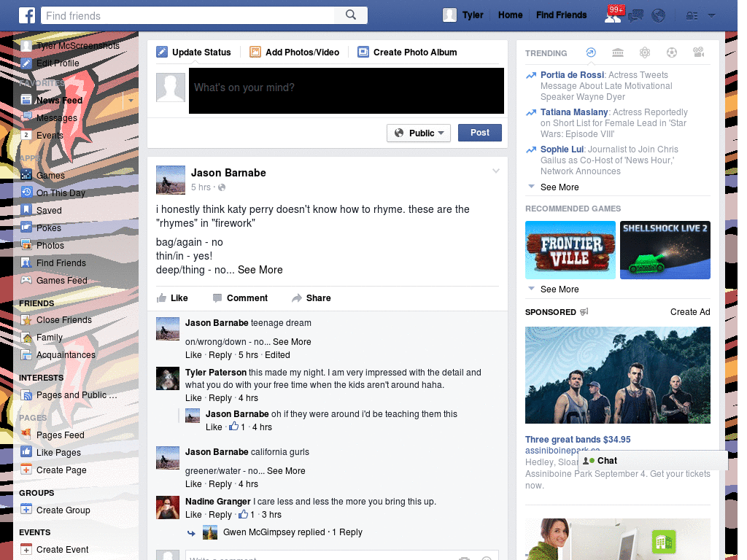Expand See More under Trending
Image resolution: width=747 pixels, height=560 pixels.
(x=560, y=187)
